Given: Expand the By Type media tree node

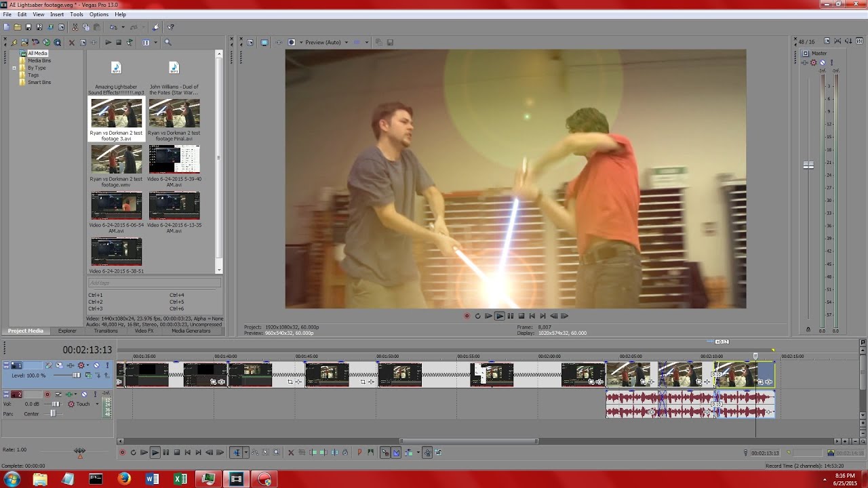Looking at the screenshot, I should [14, 68].
